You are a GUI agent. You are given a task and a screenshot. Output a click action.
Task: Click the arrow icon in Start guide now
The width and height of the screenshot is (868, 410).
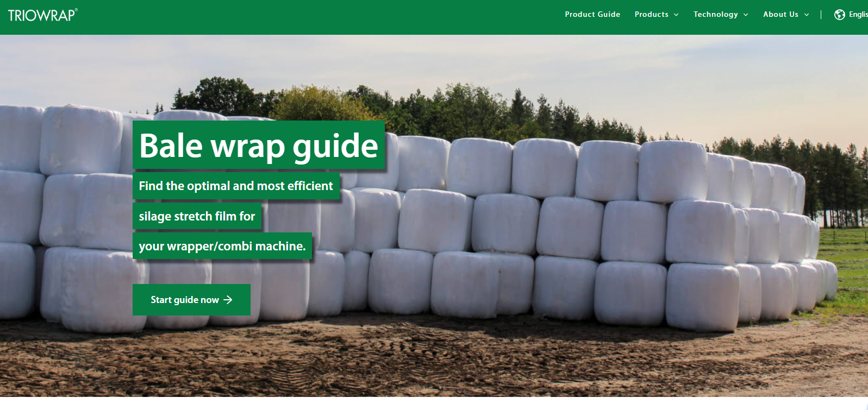click(x=228, y=300)
